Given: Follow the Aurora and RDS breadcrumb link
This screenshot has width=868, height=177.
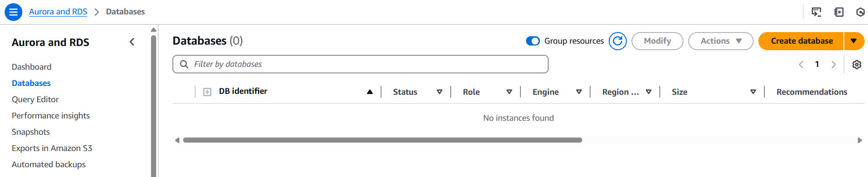Looking at the screenshot, I should [58, 12].
